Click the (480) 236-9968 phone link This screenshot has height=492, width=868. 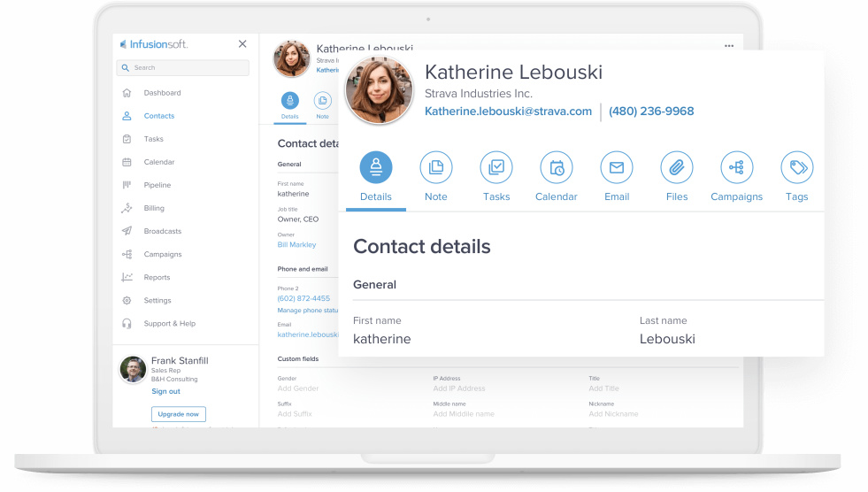click(x=651, y=111)
